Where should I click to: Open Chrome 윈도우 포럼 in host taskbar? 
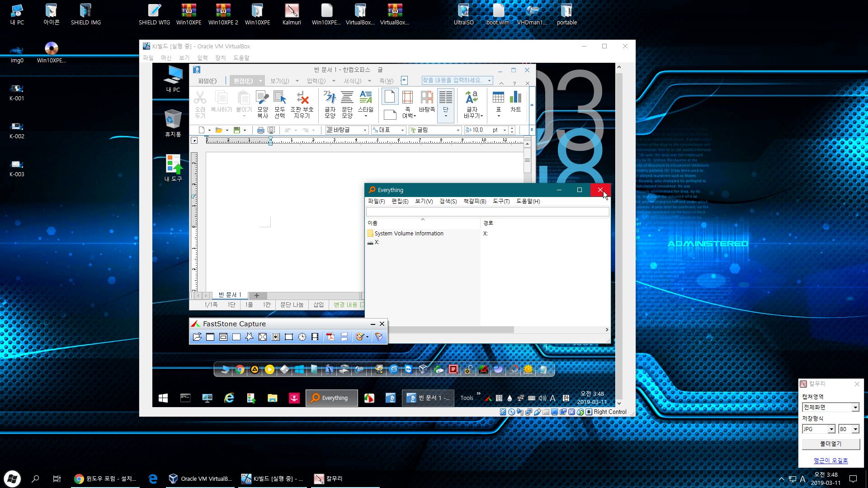[x=105, y=479]
